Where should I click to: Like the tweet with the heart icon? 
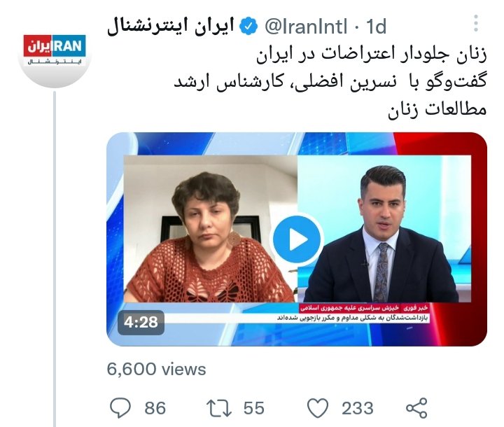pos(318,407)
